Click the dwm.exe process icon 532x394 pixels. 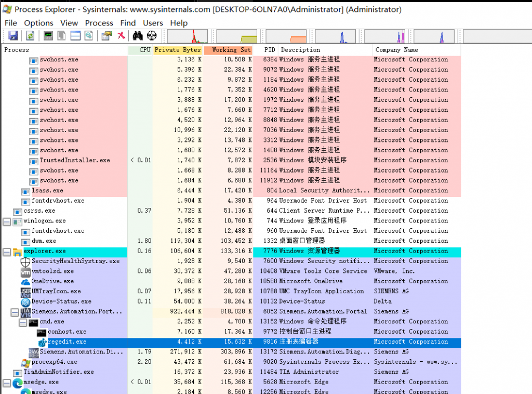(25, 242)
